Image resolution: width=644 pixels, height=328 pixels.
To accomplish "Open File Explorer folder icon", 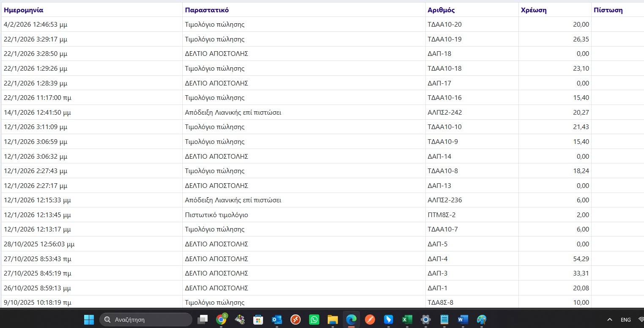I will [x=333, y=320].
